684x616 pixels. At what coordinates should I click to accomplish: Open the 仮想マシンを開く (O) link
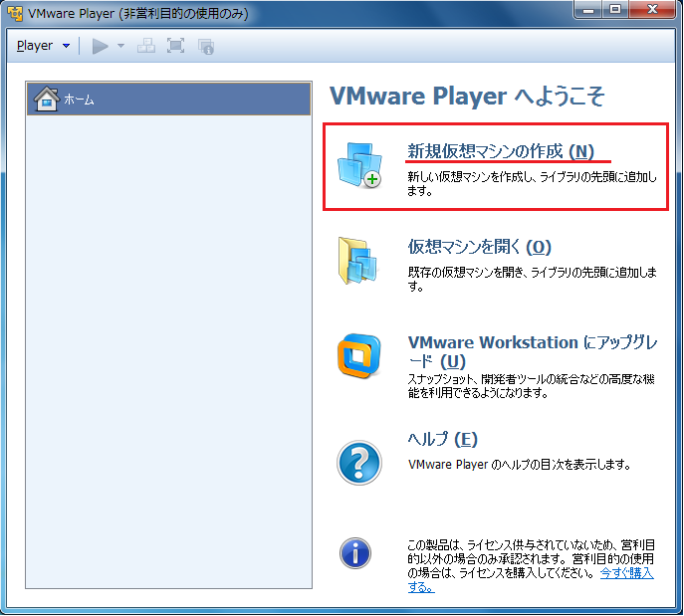pyautogui.click(x=479, y=247)
